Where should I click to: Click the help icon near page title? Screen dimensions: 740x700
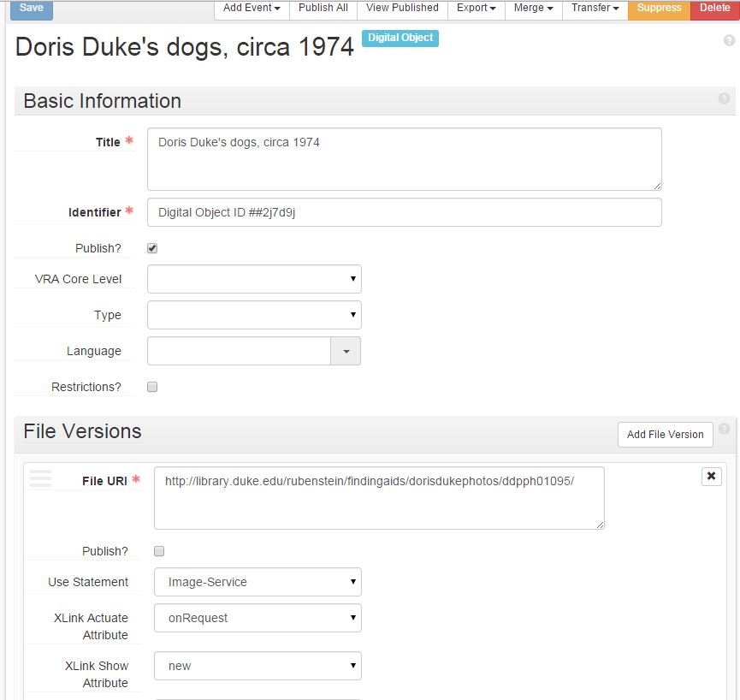click(x=729, y=40)
